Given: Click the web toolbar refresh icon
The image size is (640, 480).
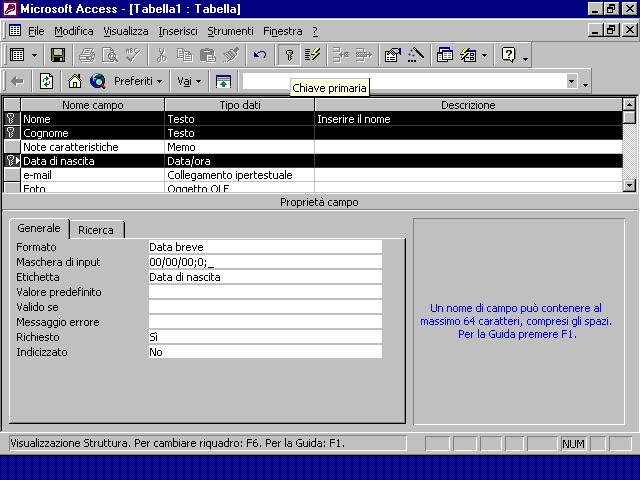Looking at the screenshot, I should click(46, 82).
